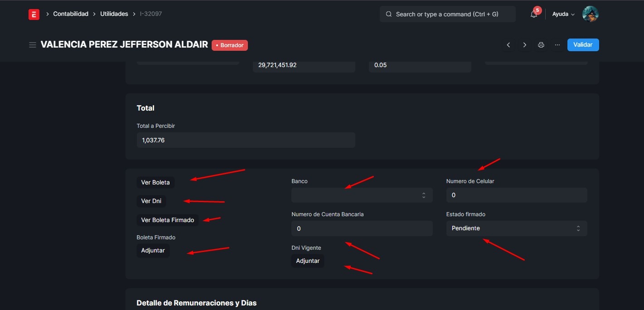This screenshot has height=310, width=644.
Task: Expand the Ayuda help dropdown
Action: [x=563, y=14]
